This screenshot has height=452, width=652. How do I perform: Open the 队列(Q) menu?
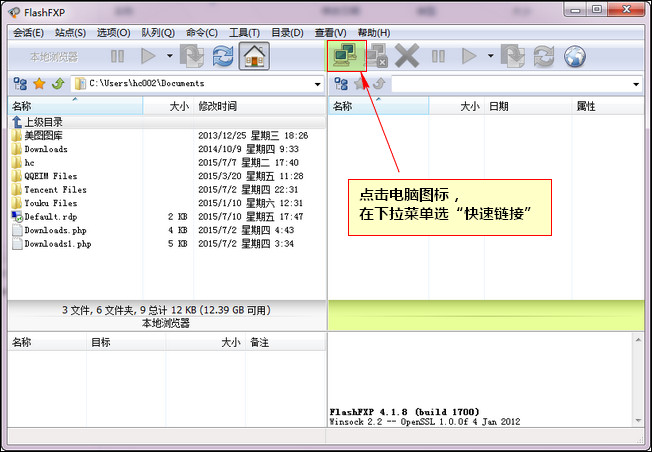coord(158,33)
